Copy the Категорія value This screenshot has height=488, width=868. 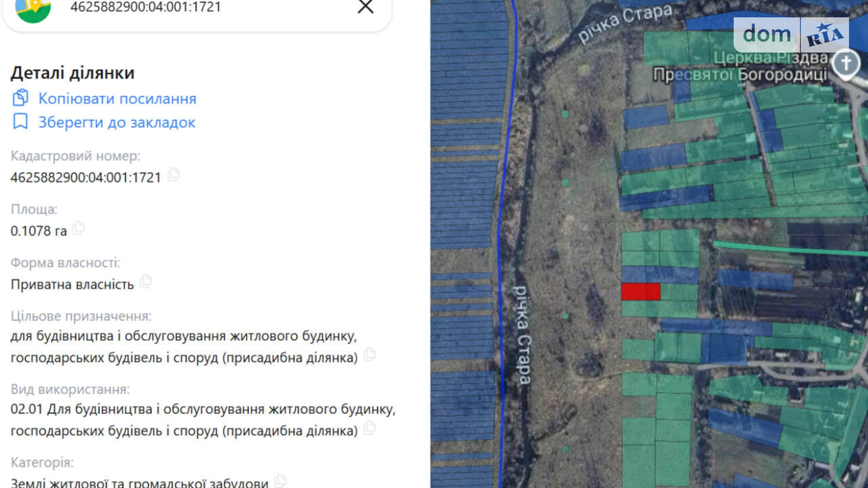click(281, 480)
